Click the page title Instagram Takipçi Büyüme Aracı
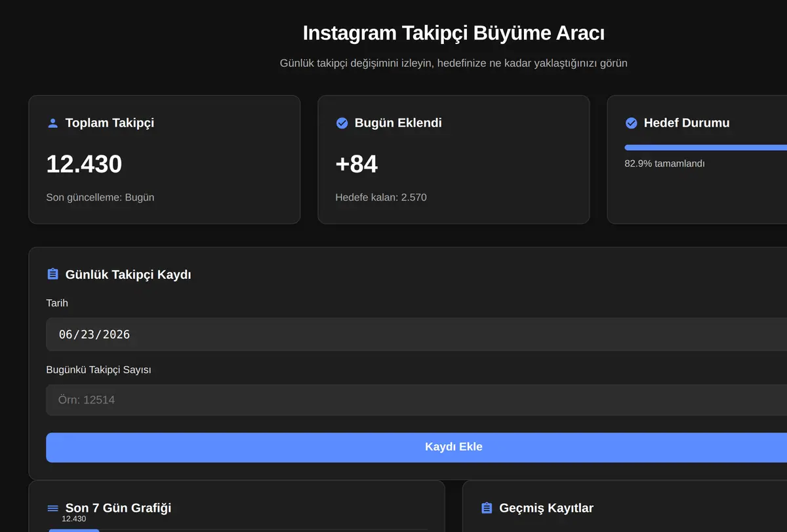The width and height of the screenshot is (787, 532). click(x=454, y=33)
